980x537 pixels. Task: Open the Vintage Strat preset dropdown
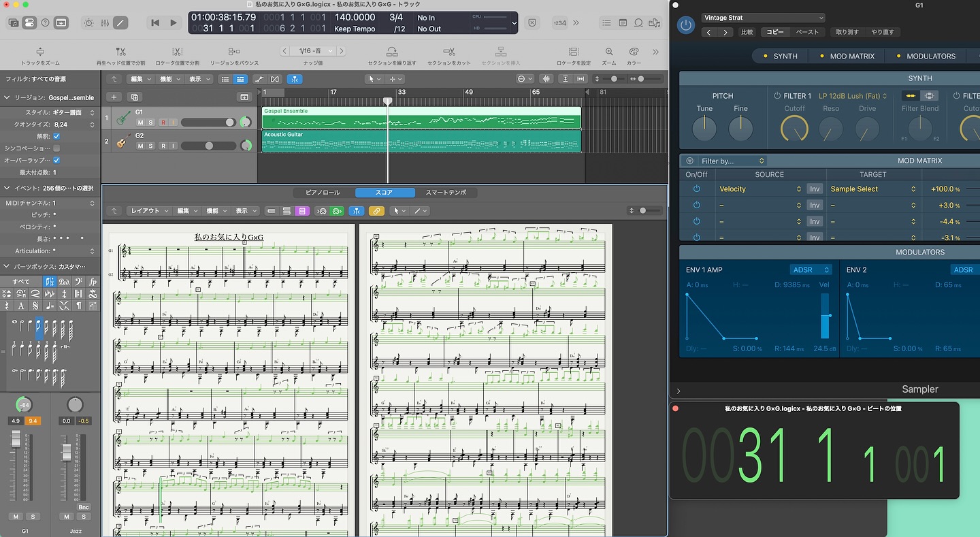[x=763, y=18]
